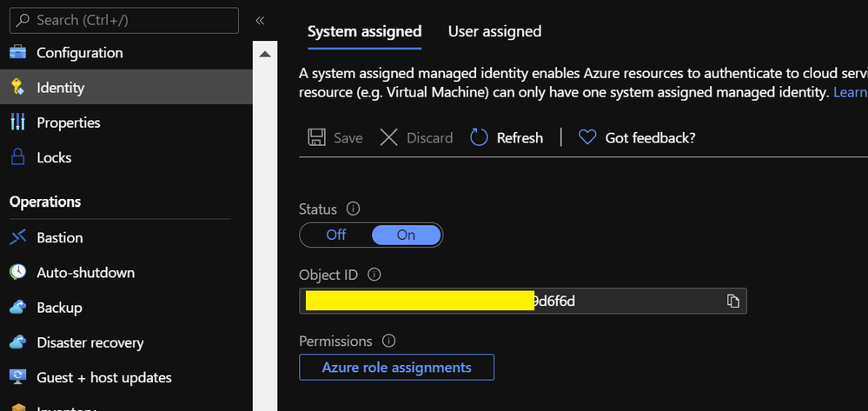
Task: Click the Auto-shutdown clock icon
Action: click(17, 272)
